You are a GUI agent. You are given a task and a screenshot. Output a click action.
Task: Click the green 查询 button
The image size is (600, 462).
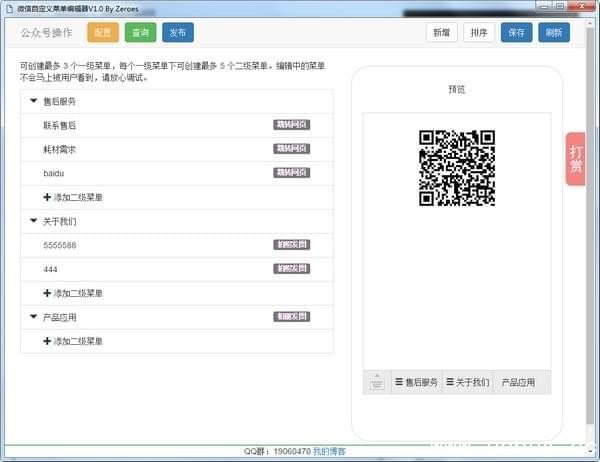[140, 32]
